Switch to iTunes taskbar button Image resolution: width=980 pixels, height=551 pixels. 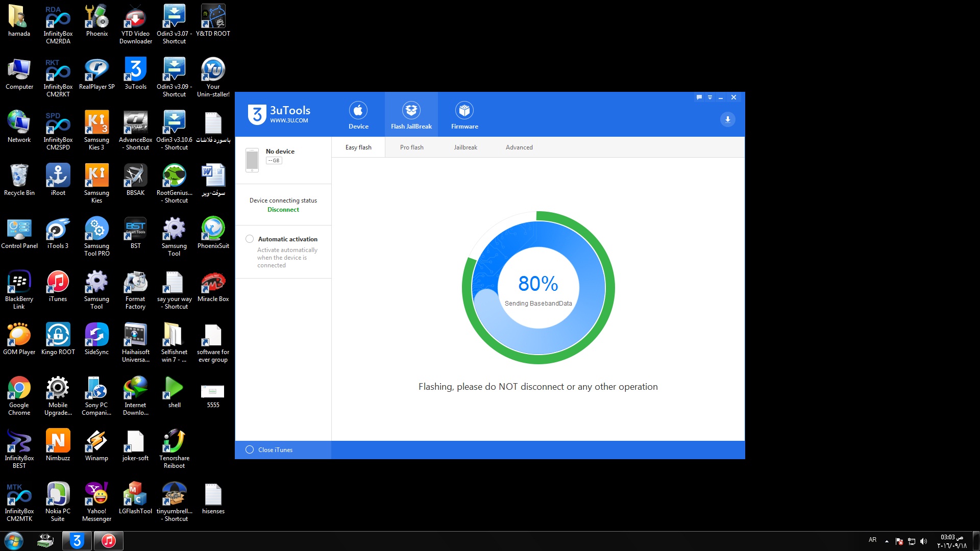[108, 541]
